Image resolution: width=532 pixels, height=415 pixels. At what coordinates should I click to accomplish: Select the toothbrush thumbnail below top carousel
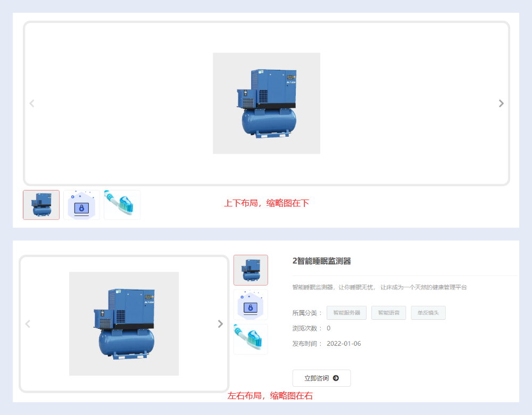click(122, 205)
